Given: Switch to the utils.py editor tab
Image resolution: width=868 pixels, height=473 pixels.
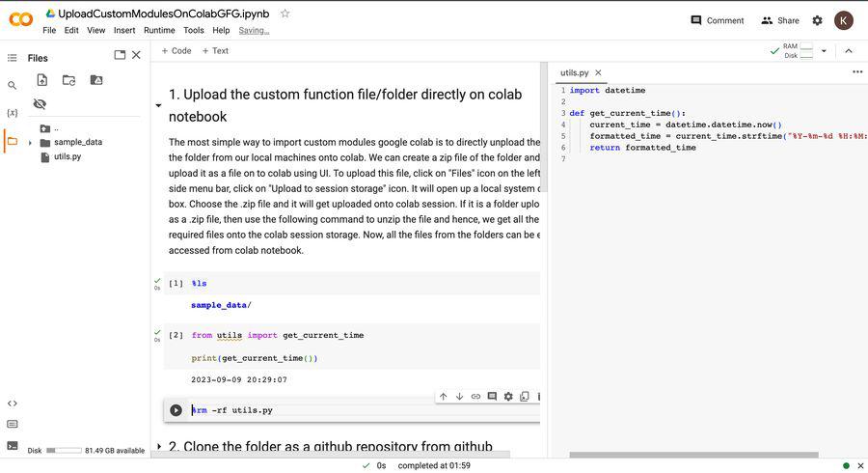Looking at the screenshot, I should [x=575, y=72].
